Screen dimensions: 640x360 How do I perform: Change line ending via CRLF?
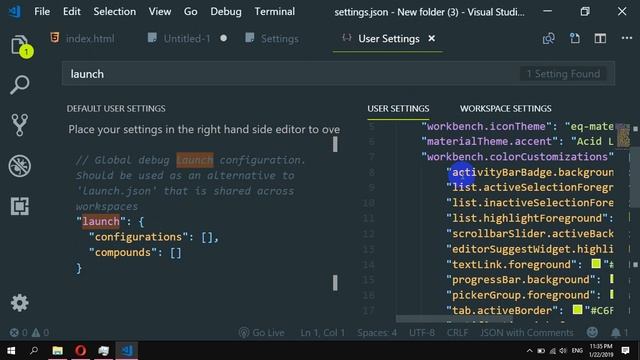(x=457, y=333)
